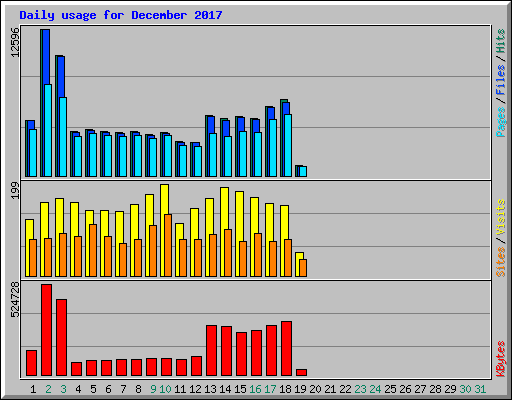Click the orange Sites bar for day 5

[93, 250]
